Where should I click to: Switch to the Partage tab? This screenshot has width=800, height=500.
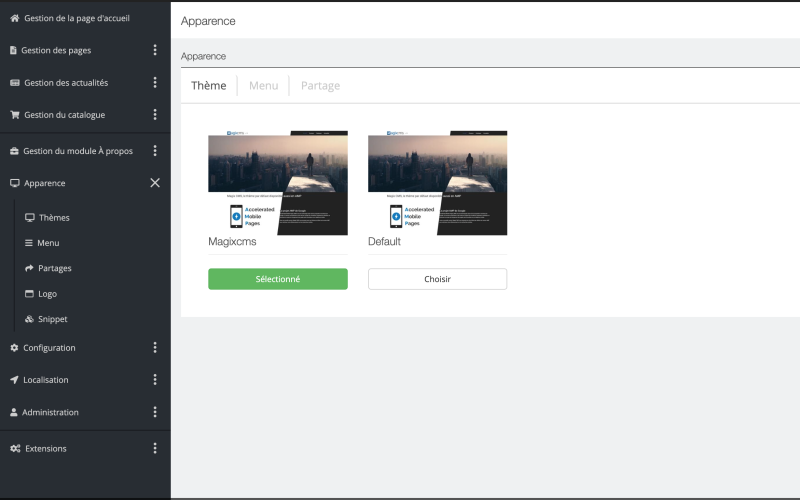tap(320, 86)
